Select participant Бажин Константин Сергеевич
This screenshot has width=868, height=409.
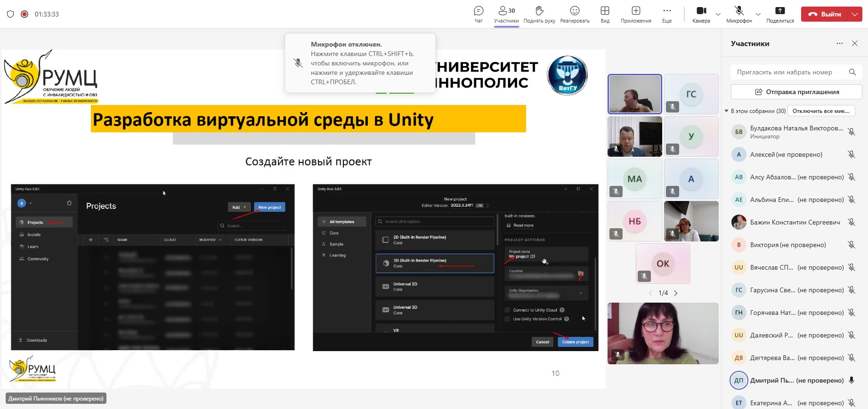click(x=795, y=222)
